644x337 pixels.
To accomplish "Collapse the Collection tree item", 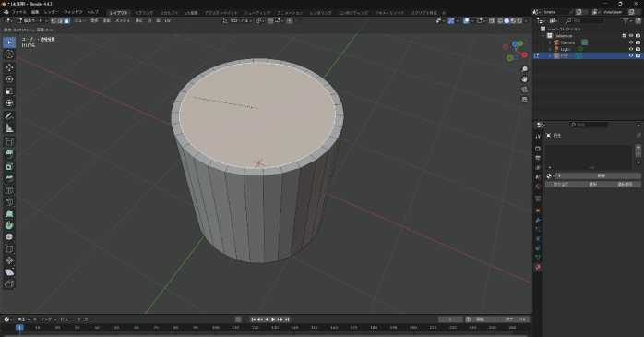I will tap(543, 36).
